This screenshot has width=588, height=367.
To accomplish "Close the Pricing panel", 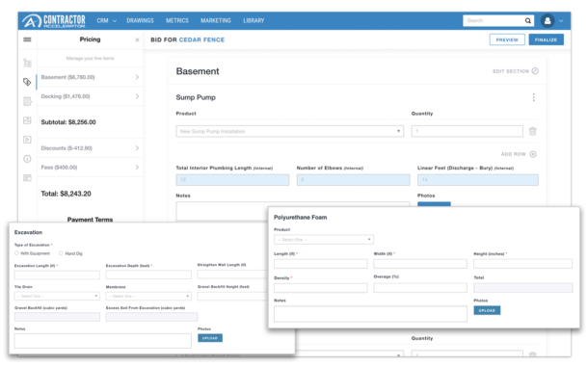I will click(137, 39).
